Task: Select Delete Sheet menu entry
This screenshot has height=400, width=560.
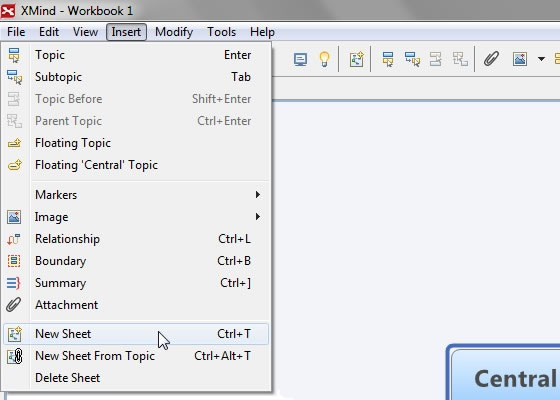Action: [x=136, y=378]
